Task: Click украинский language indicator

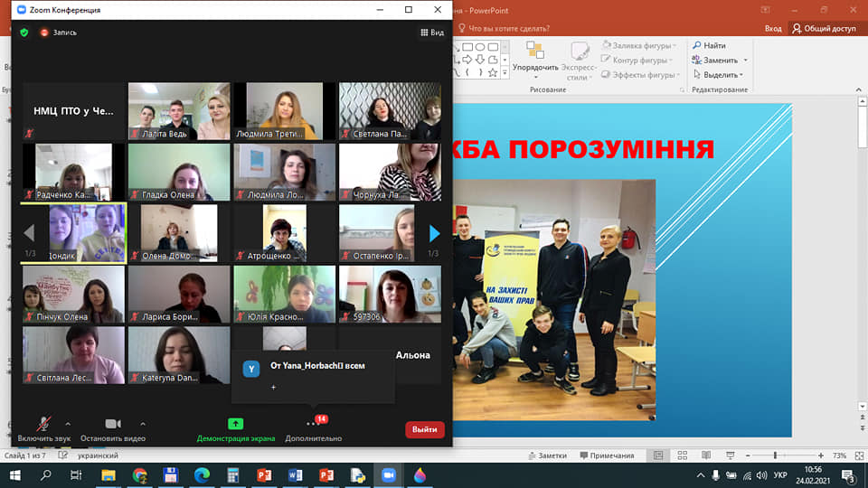Action: (98, 455)
